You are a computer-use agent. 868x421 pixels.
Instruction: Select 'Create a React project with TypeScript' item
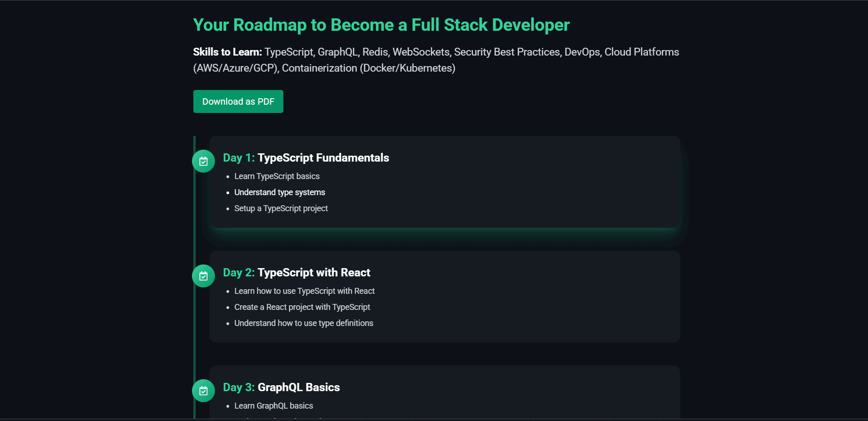[302, 307]
